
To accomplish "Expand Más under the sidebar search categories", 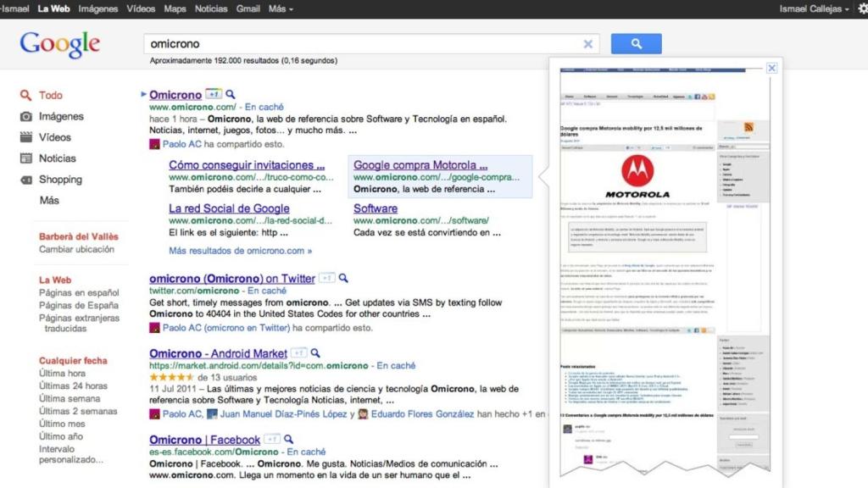I will (x=49, y=201).
